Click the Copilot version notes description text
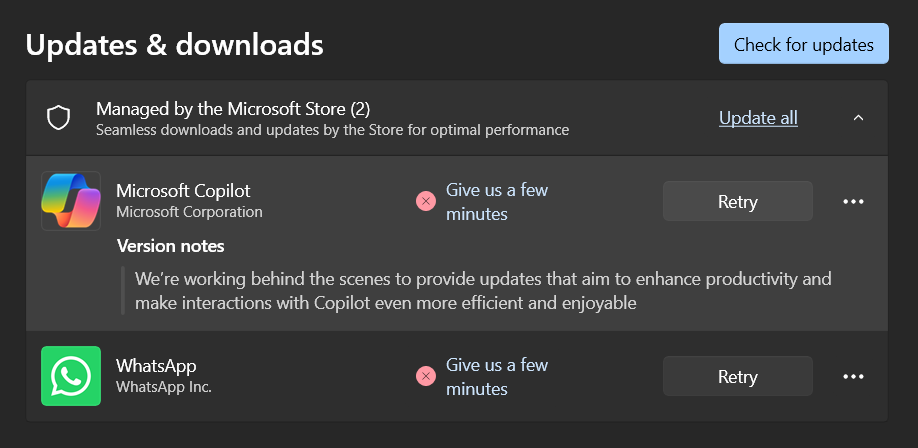918x448 pixels. coord(483,290)
